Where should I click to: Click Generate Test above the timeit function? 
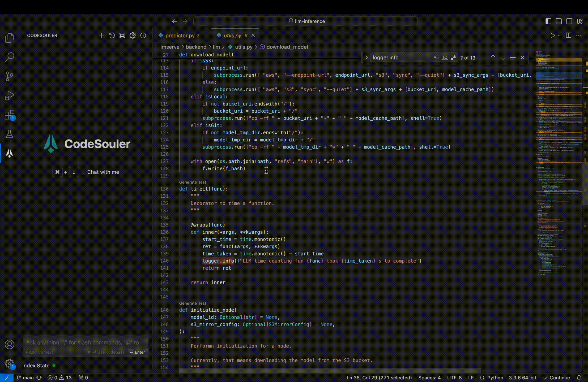coord(193,182)
